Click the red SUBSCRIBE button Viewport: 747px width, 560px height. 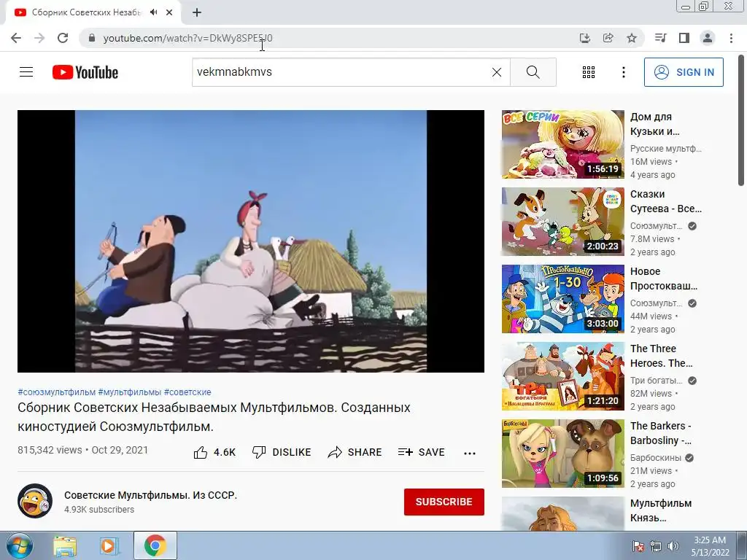[x=444, y=502]
